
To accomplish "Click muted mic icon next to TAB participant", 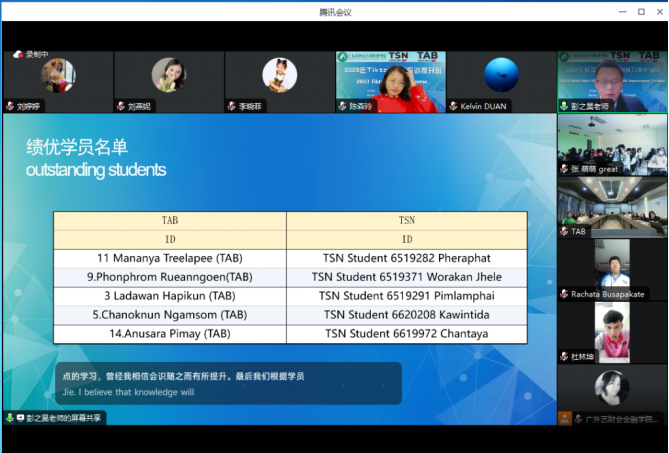I will tap(564, 232).
